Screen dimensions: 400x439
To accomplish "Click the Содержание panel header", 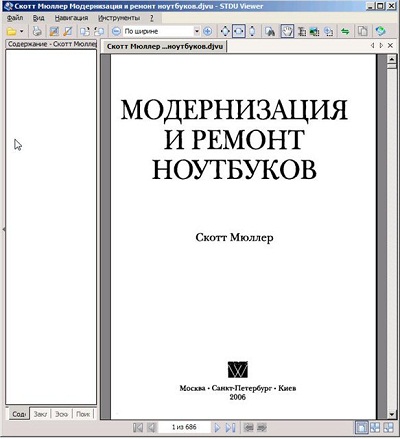I will tap(51, 44).
